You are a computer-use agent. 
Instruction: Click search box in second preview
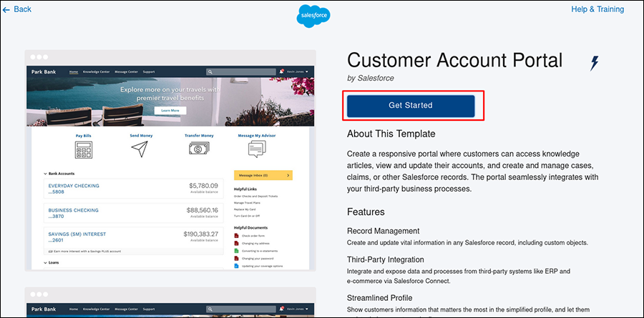coord(241,309)
